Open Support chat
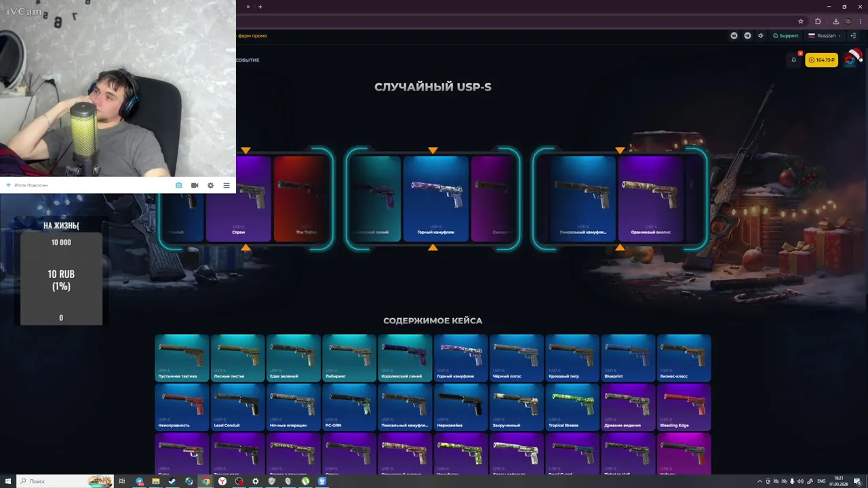 click(785, 36)
